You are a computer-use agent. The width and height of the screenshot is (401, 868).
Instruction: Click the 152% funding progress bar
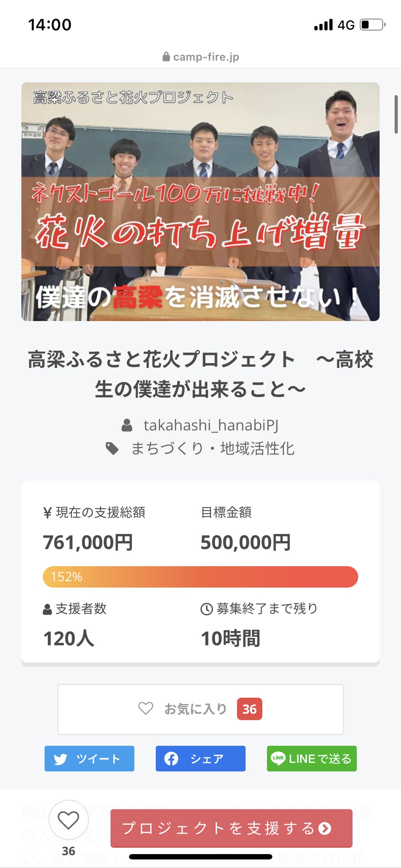tap(200, 577)
